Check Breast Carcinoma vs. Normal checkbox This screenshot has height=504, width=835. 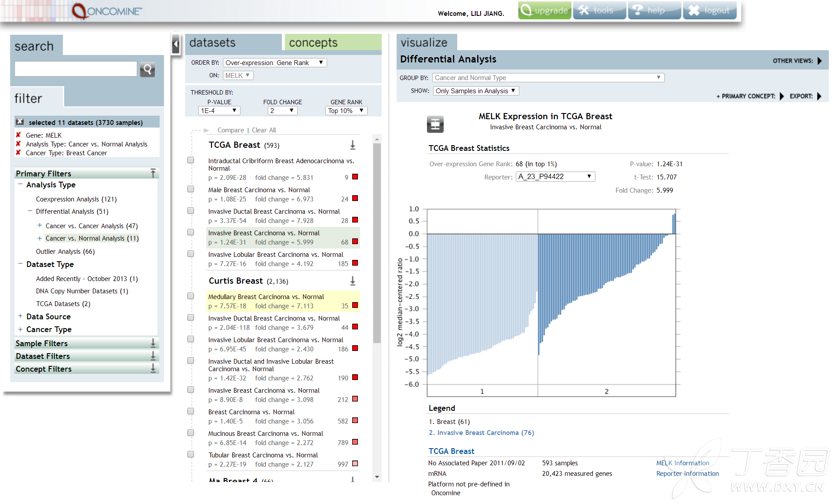191,411
